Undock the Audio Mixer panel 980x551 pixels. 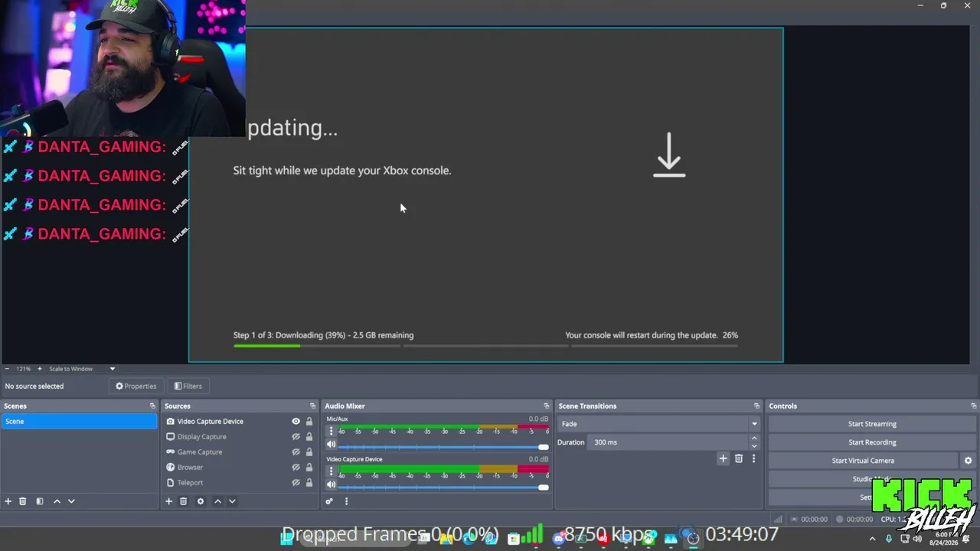point(547,406)
